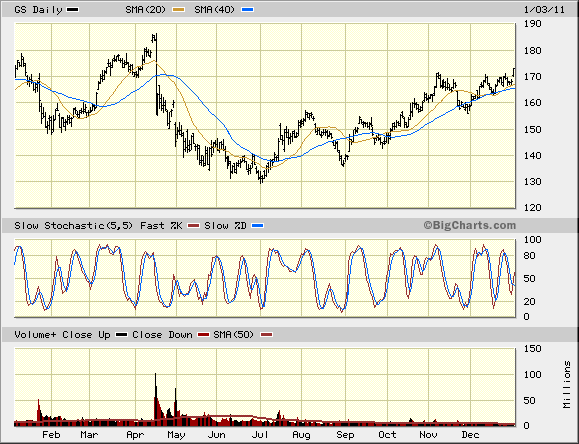Select the Volume+ panel title
Image resolution: width=579 pixels, height=444 pixels.
tap(35, 335)
